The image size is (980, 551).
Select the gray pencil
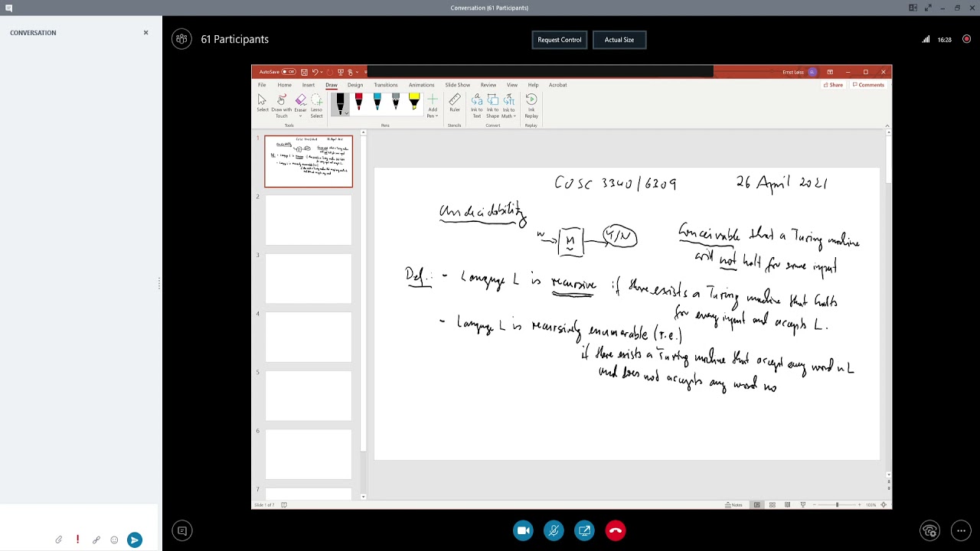[x=395, y=103]
